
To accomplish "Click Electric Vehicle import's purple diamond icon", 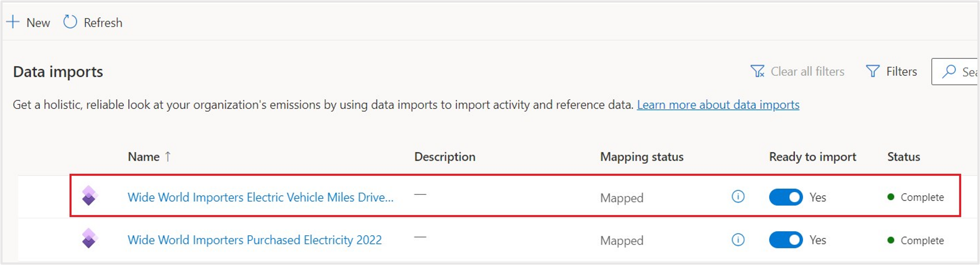I will 89,196.
